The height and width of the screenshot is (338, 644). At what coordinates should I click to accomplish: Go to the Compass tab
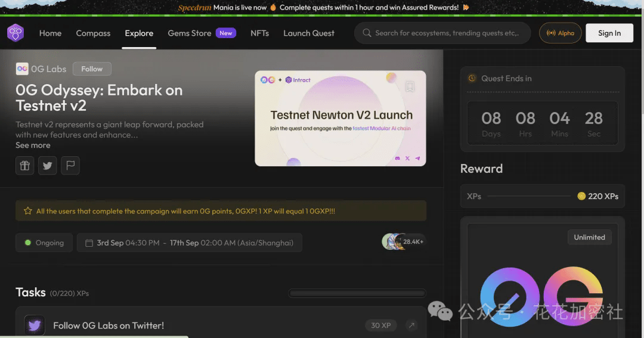[93, 33]
